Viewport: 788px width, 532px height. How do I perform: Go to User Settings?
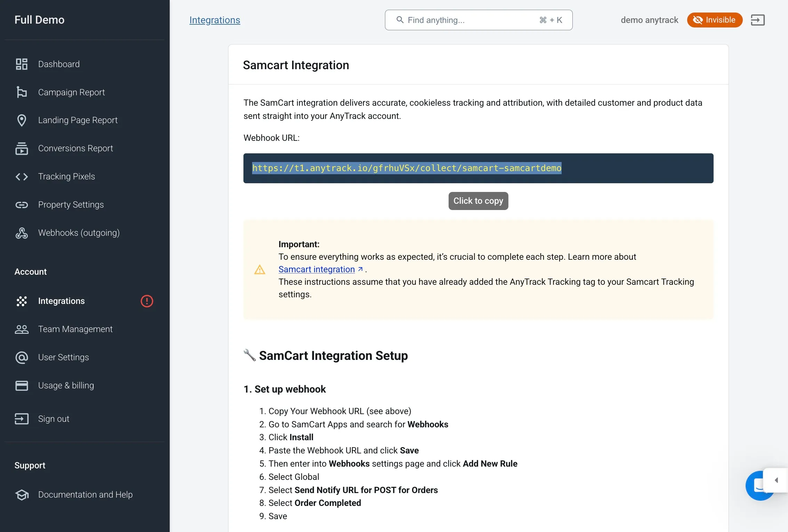click(64, 357)
